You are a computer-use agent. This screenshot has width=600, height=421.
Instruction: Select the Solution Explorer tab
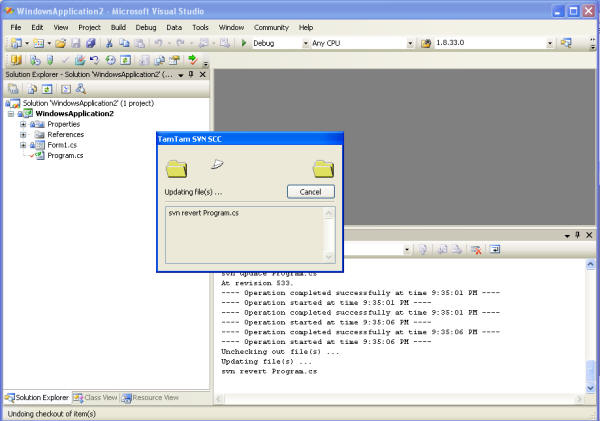click(37, 398)
